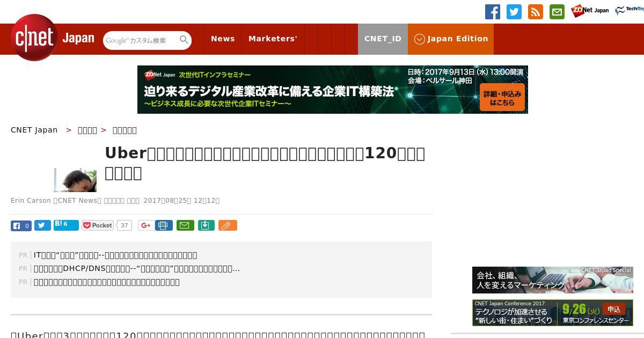Open the News menu
The height and width of the screenshot is (338, 644).
(x=223, y=39)
